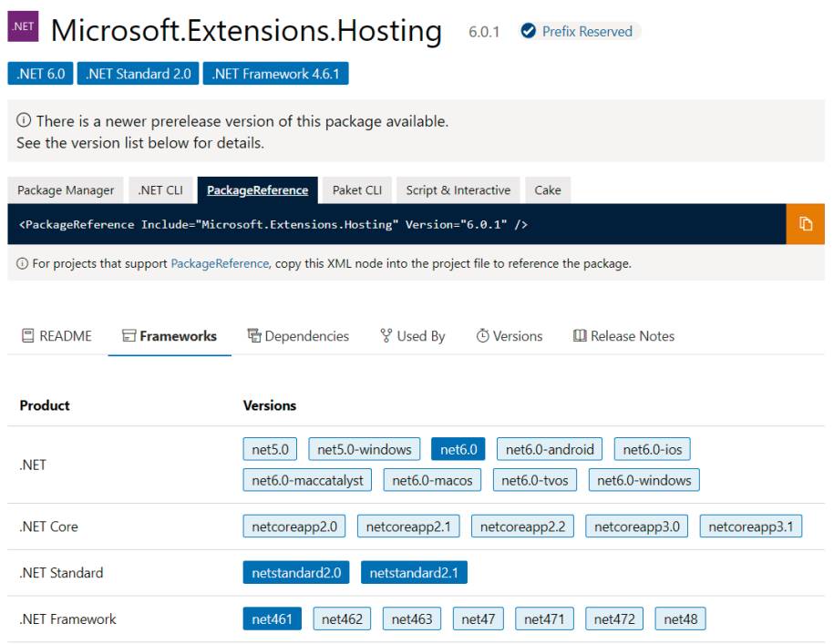
Task: Click the netcoreapp3.1 badge
Action: point(750,526)
